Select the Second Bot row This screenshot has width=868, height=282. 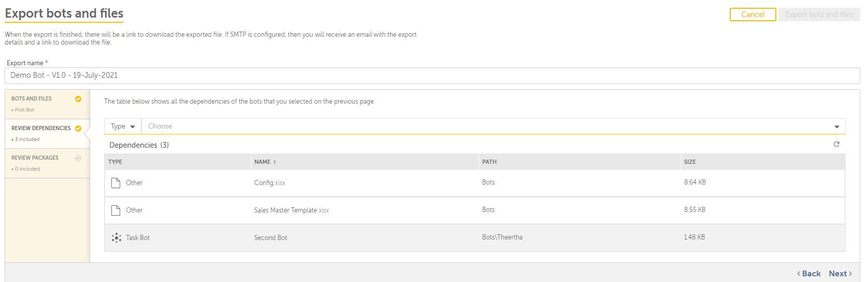coord(474,237)
